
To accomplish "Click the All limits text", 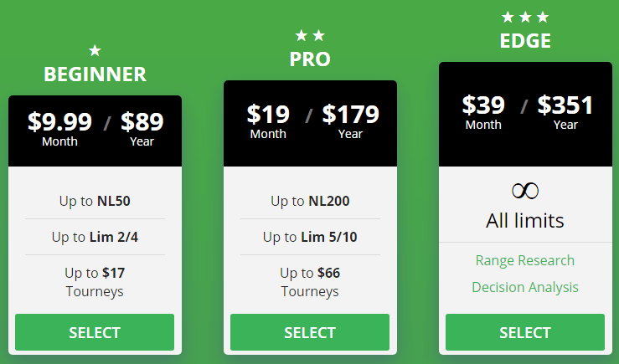I will pyautogui.click(x=525, y=221).
